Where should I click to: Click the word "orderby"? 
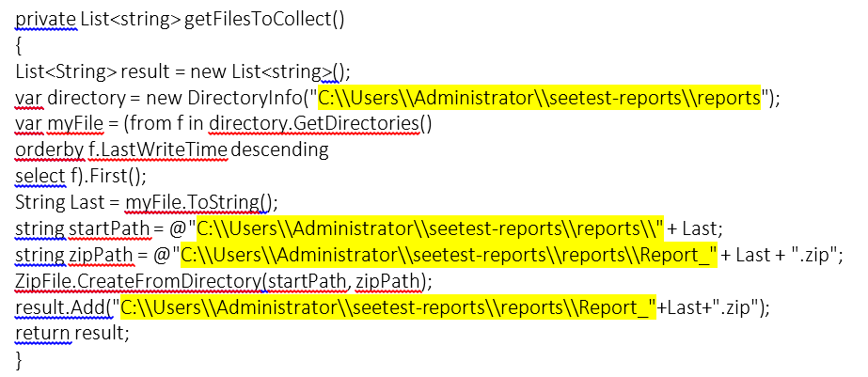click(x=44, y=150)
